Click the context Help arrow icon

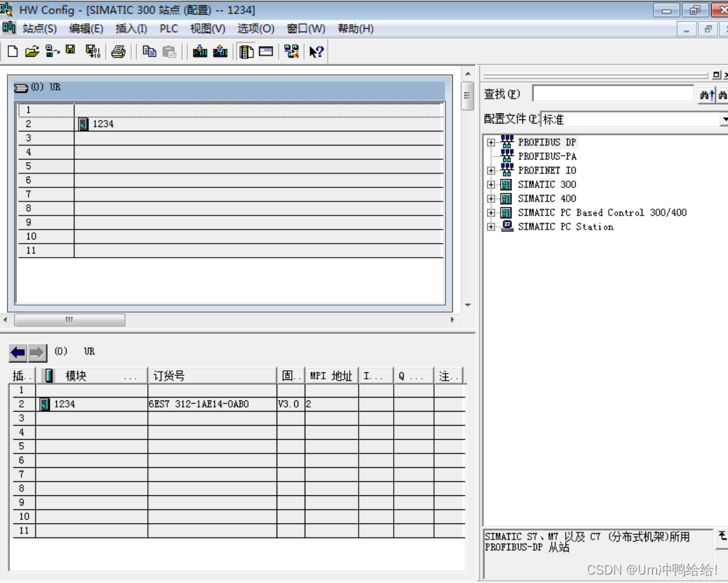pos(316,51)
